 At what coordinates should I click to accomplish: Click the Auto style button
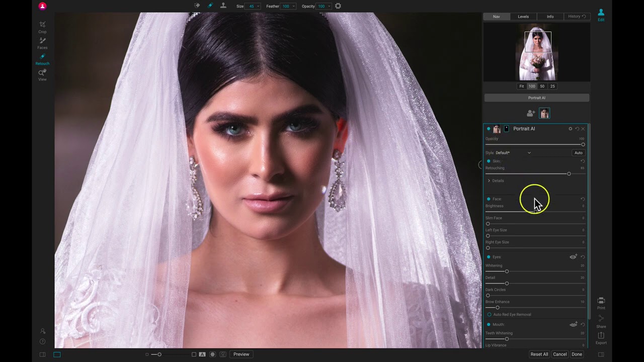(579, 153)
